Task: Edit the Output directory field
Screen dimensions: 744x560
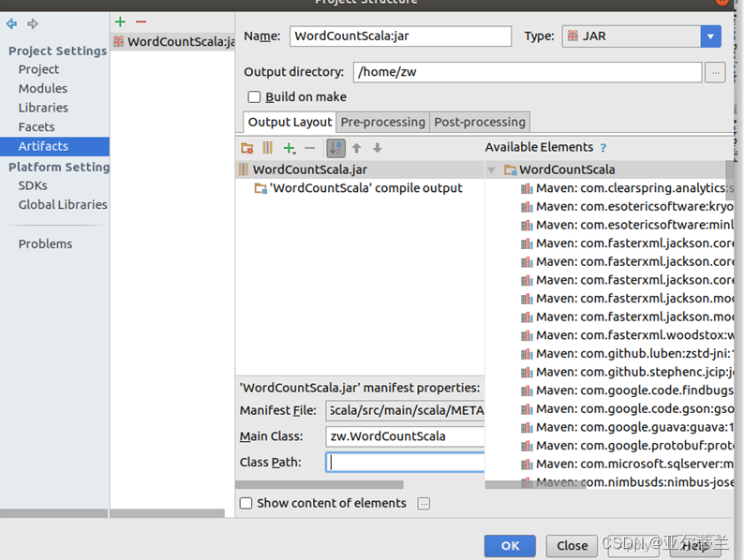Action: tap(528, 72)
